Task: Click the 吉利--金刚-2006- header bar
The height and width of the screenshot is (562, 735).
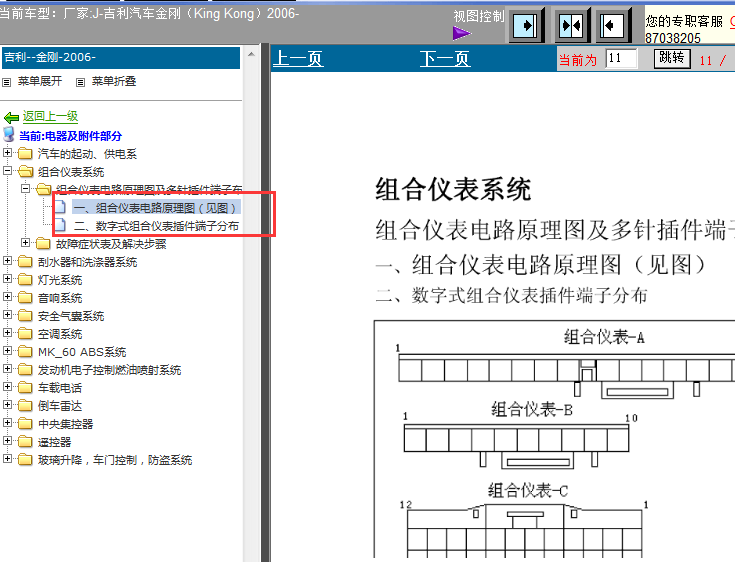Action: (x=121, y=58)
